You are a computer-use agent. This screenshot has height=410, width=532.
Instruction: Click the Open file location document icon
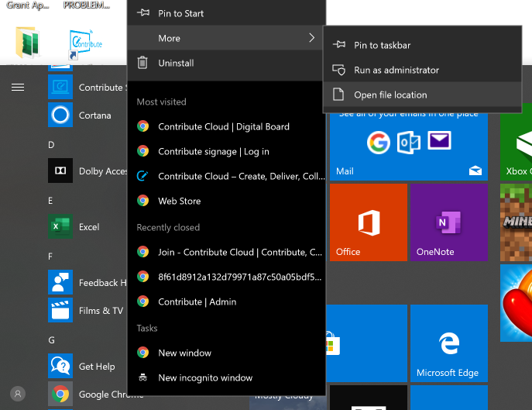(x=338, y=94)
